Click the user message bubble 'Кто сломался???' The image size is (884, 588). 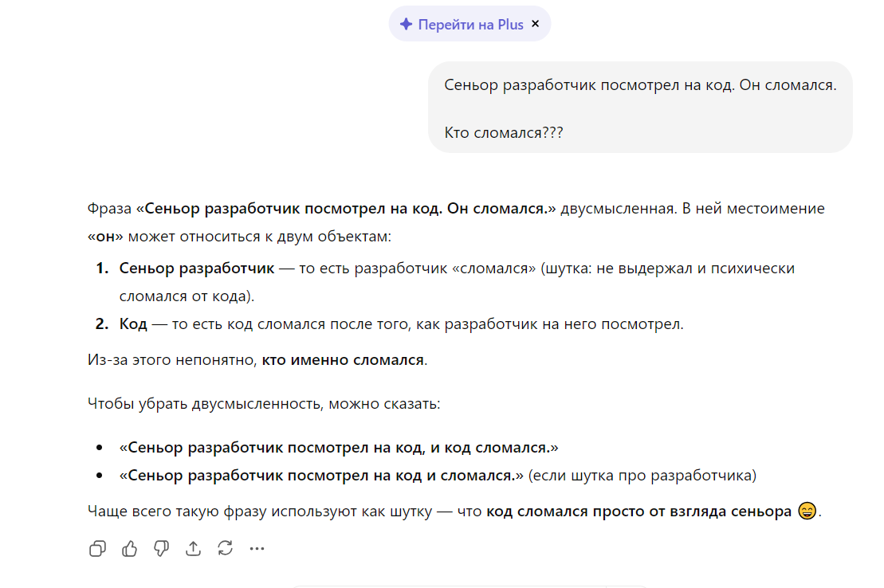(504, 132)
